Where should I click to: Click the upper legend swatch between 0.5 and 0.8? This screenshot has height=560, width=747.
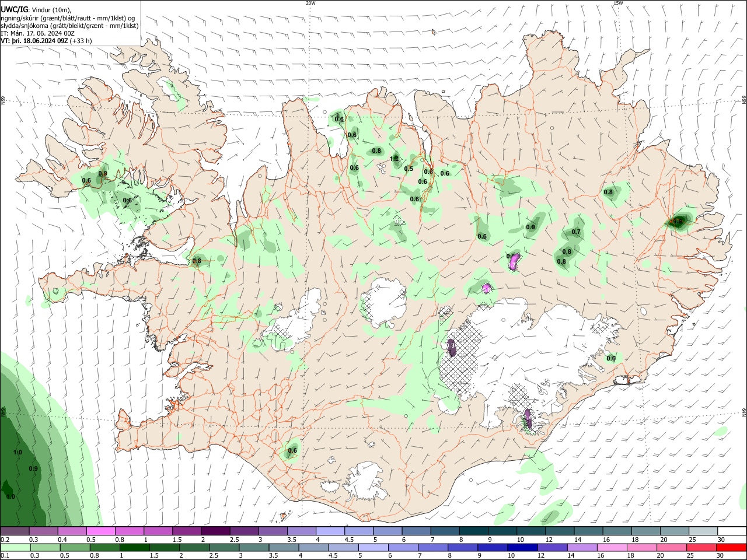coord(101,531)
